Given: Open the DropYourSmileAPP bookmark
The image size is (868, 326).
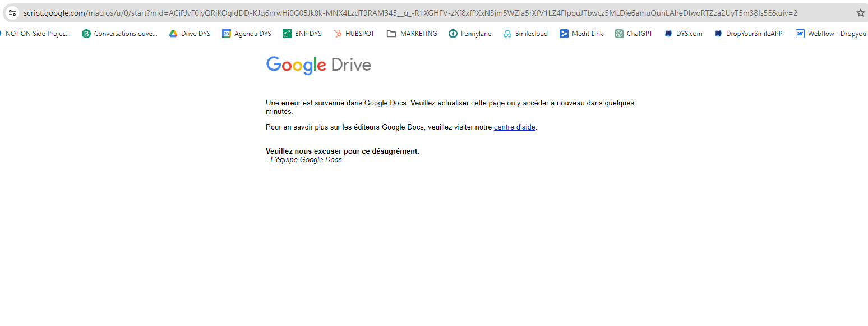Looking at the screenshot, I should pos(748,34).
